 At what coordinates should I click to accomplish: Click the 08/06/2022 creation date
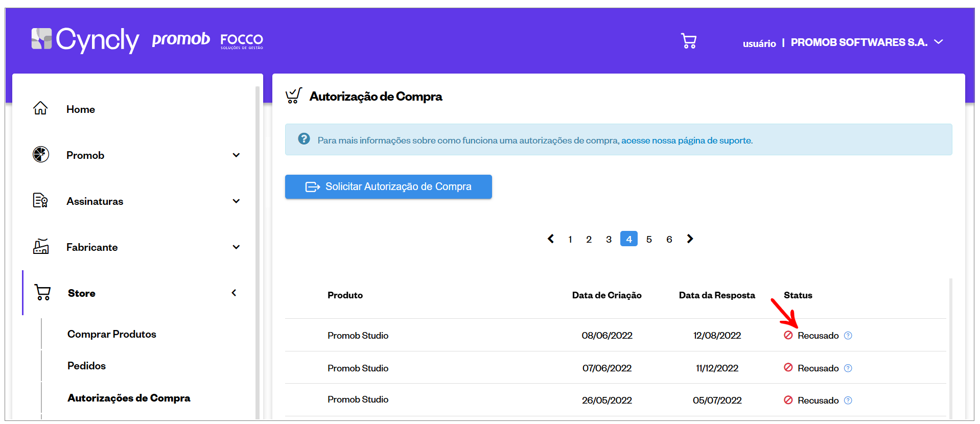pos(606,336)
